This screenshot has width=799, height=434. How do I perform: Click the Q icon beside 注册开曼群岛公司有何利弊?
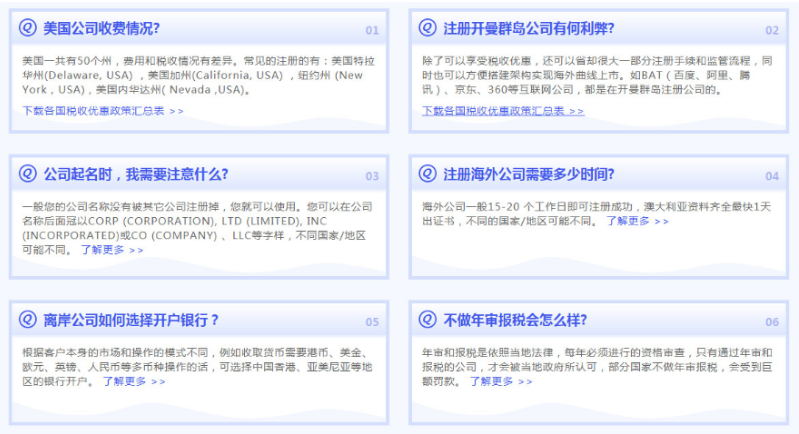tap(428, 28)
